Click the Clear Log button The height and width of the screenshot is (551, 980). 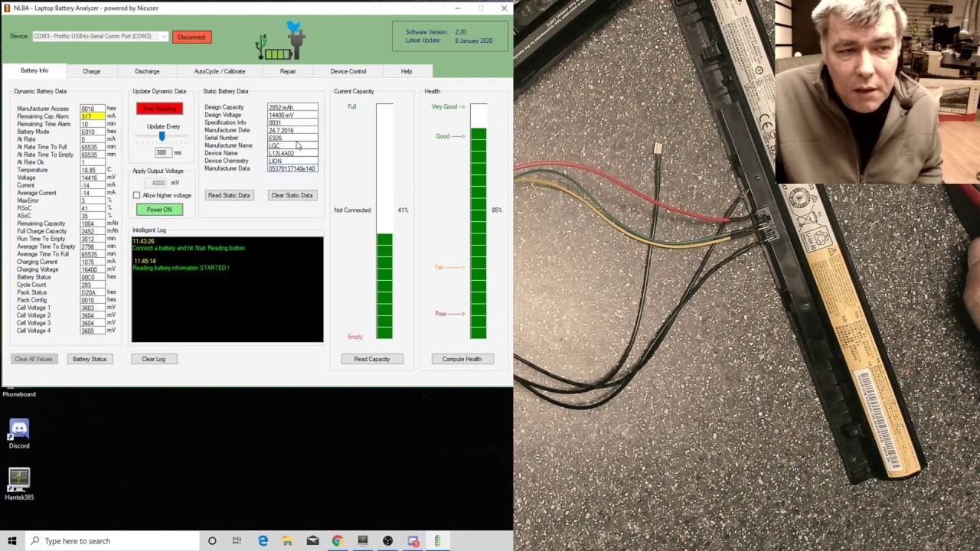pos(153,359)
